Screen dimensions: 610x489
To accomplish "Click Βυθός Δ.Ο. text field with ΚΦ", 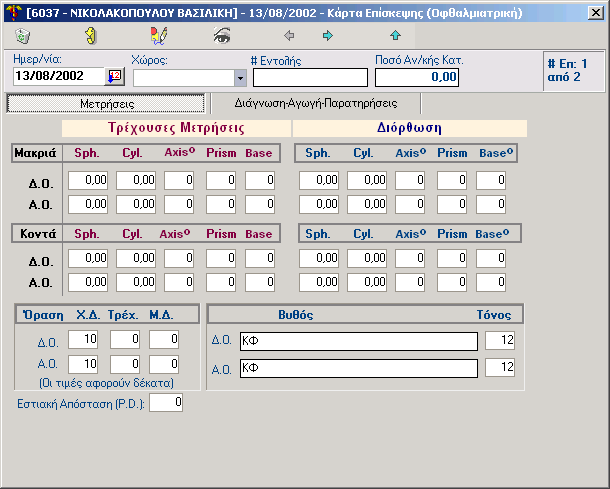I will (359, 341).
